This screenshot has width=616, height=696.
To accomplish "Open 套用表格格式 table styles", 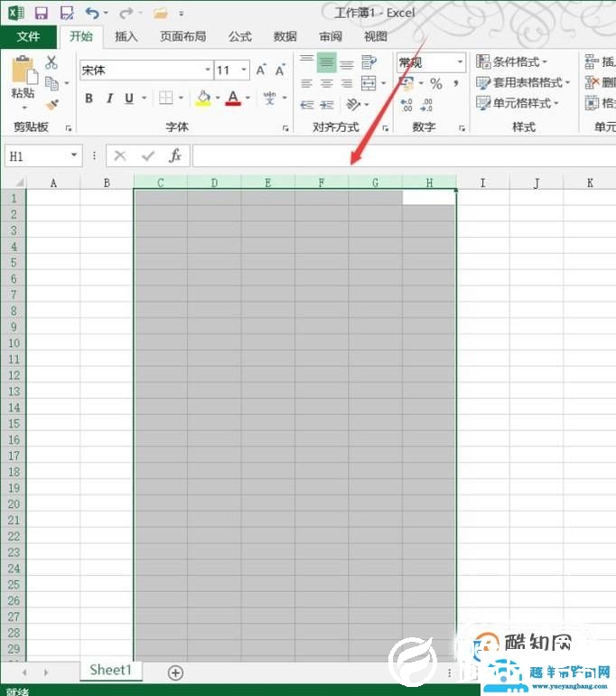I will click(x=523, y=82).
